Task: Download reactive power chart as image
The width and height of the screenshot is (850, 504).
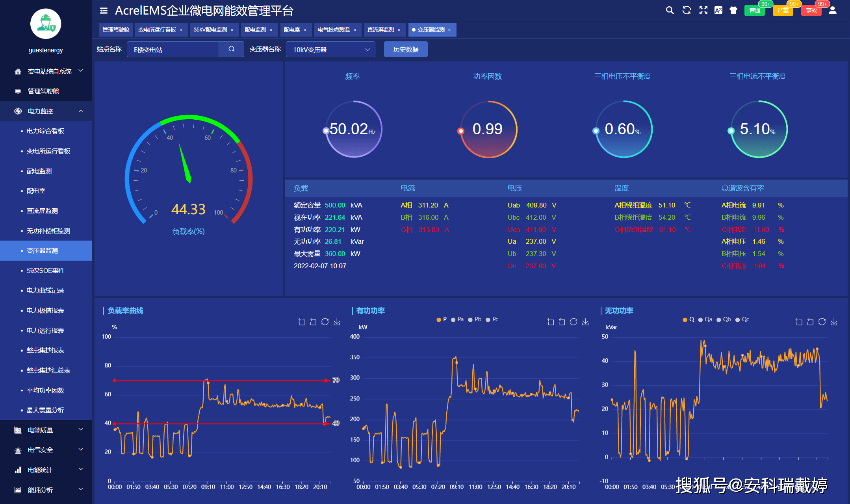Action: (x=834, y=322)
